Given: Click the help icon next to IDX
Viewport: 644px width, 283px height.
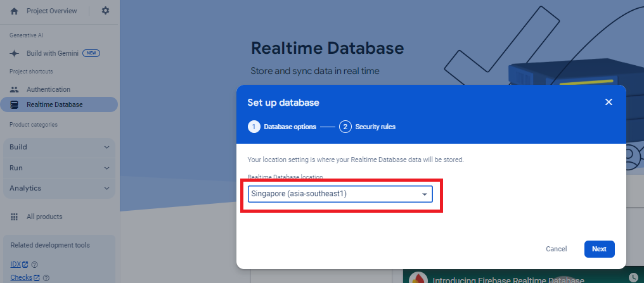Looking at the screenshot, I should coord(34,265).
